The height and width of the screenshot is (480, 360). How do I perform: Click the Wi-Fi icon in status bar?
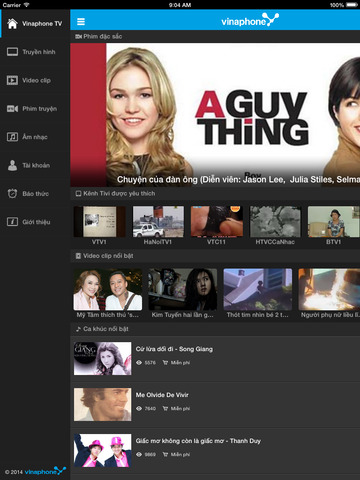26,5
